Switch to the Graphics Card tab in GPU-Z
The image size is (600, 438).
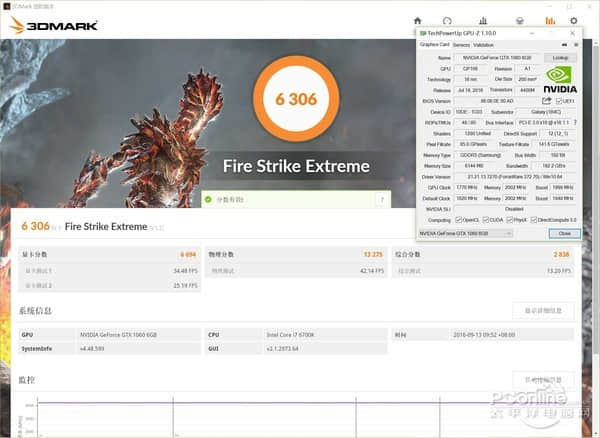pos(434,45)
